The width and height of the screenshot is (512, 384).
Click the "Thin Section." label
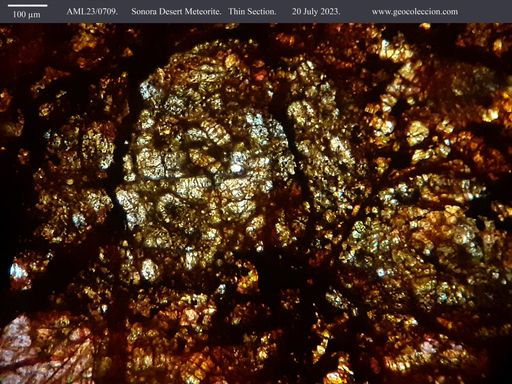252,12
